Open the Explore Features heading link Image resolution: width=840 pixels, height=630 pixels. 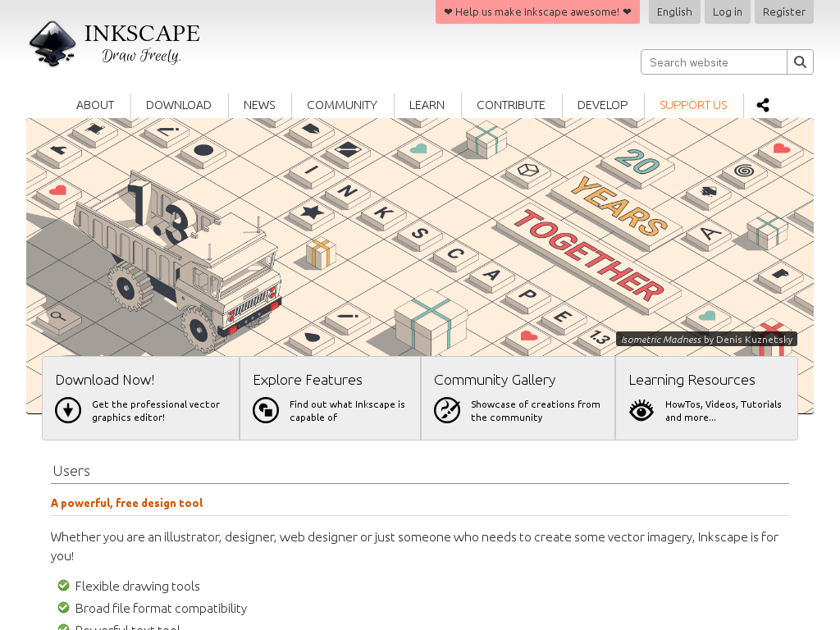pos(308,380)
